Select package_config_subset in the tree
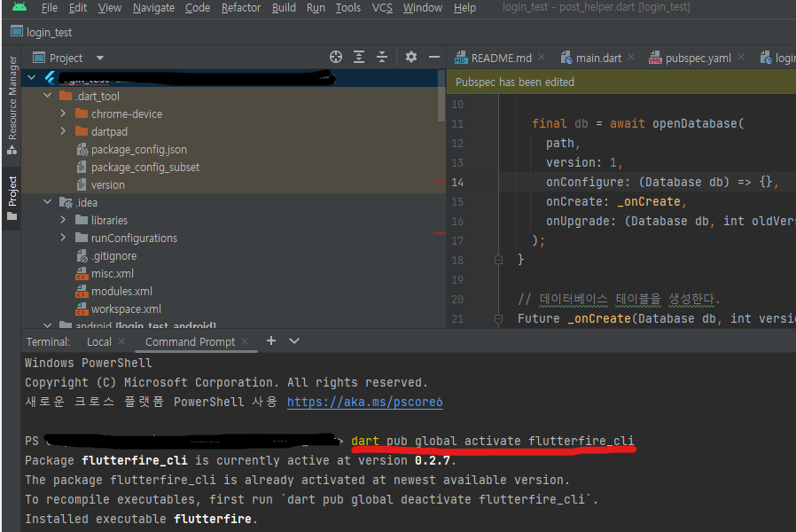796x532 pixels. click(145, 167)
